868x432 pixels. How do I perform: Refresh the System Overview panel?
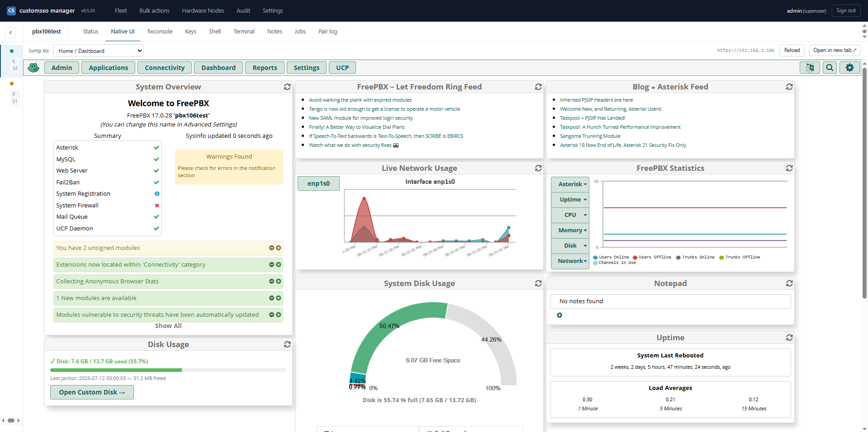click(x=287, y=87)
